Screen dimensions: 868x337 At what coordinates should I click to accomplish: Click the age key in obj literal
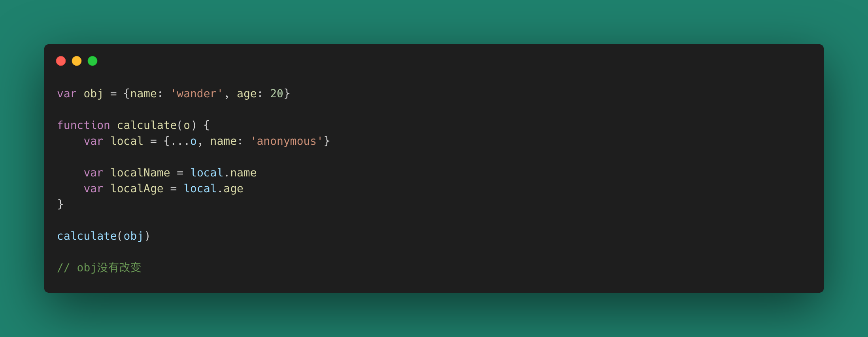coord(247,95)
